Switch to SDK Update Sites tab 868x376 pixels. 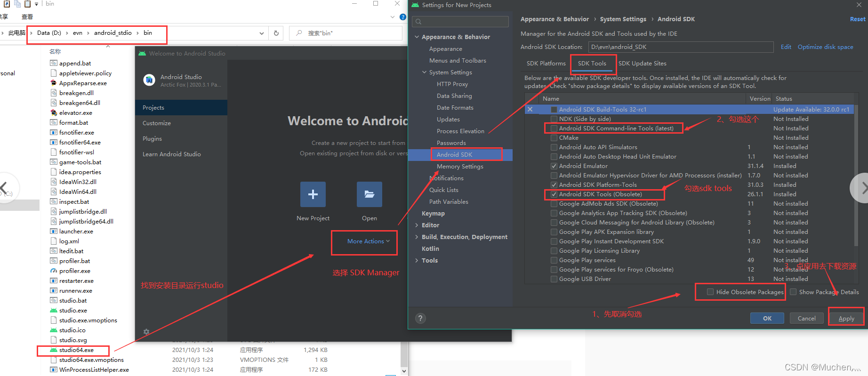[x=642, y=63]
